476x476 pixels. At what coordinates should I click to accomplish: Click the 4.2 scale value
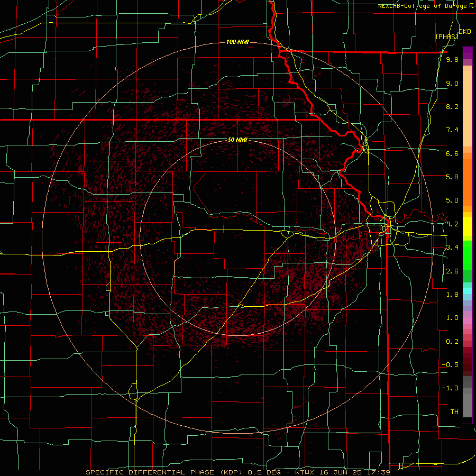coord(452,224)
